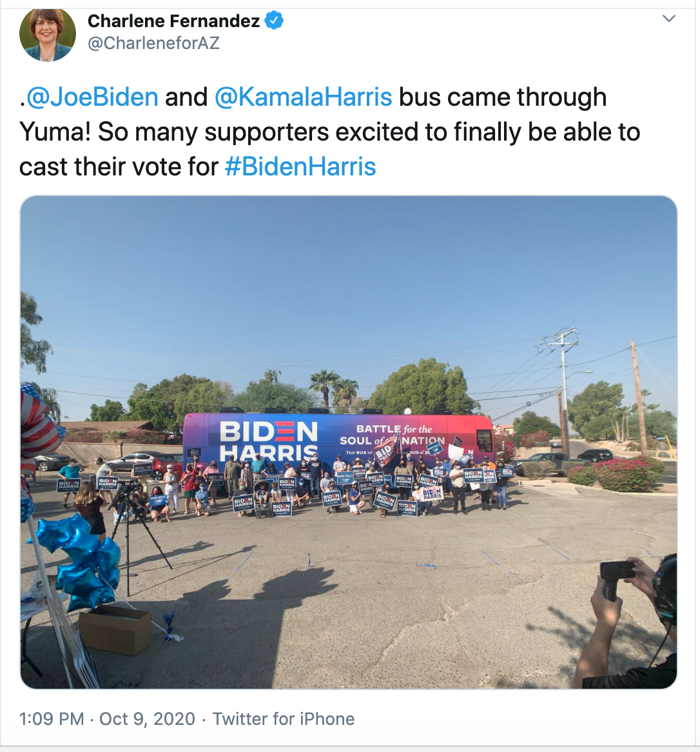The image size is (700, 752).
Task: Follow the #BidenHarris hashtag link
Action: point(300,167)
